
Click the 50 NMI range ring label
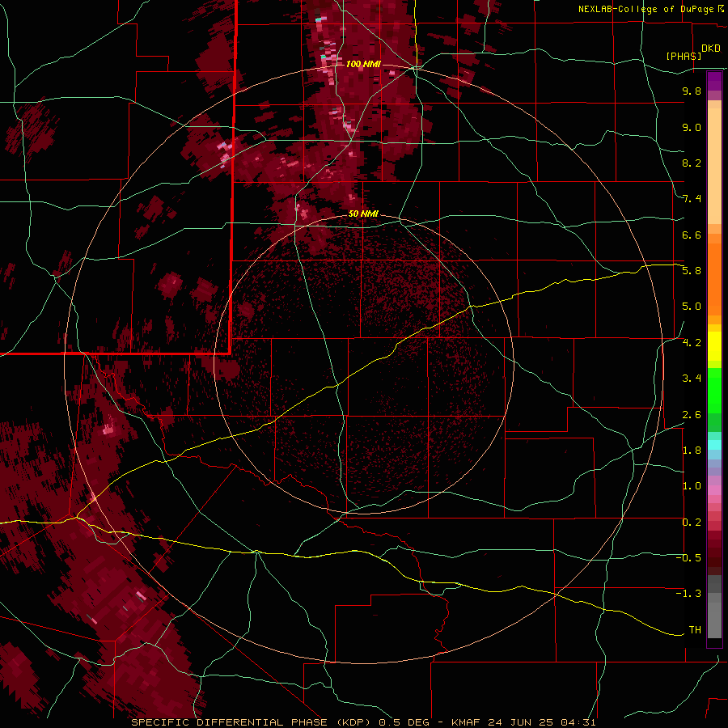[363, 214]
